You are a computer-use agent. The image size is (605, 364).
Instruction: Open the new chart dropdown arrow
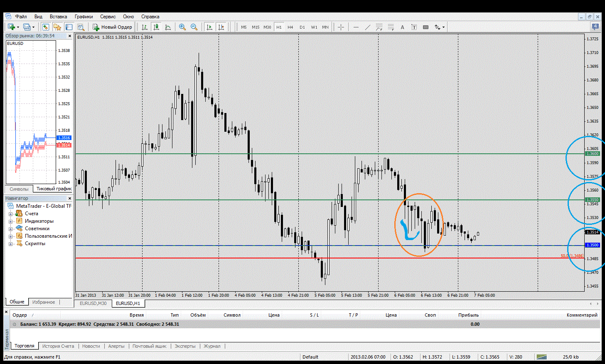pos(18,27)
